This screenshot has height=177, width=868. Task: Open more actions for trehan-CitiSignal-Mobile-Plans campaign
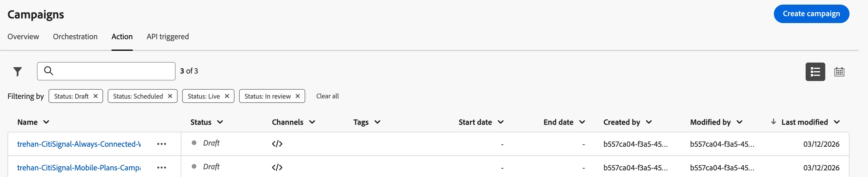pos(162,167)
